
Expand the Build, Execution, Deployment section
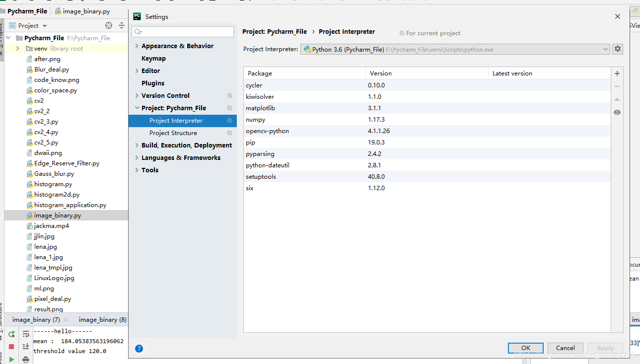[x=137, y=145]
